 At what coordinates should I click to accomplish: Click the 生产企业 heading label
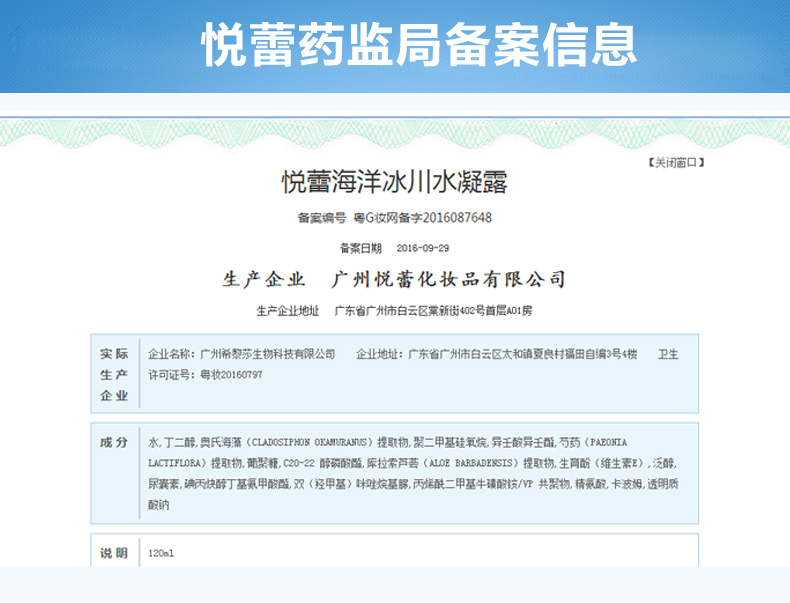tap(264, 279)
